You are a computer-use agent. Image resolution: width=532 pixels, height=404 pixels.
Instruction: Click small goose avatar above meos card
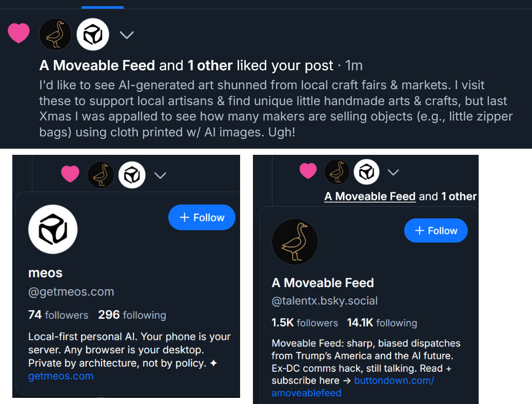point(101,175)
